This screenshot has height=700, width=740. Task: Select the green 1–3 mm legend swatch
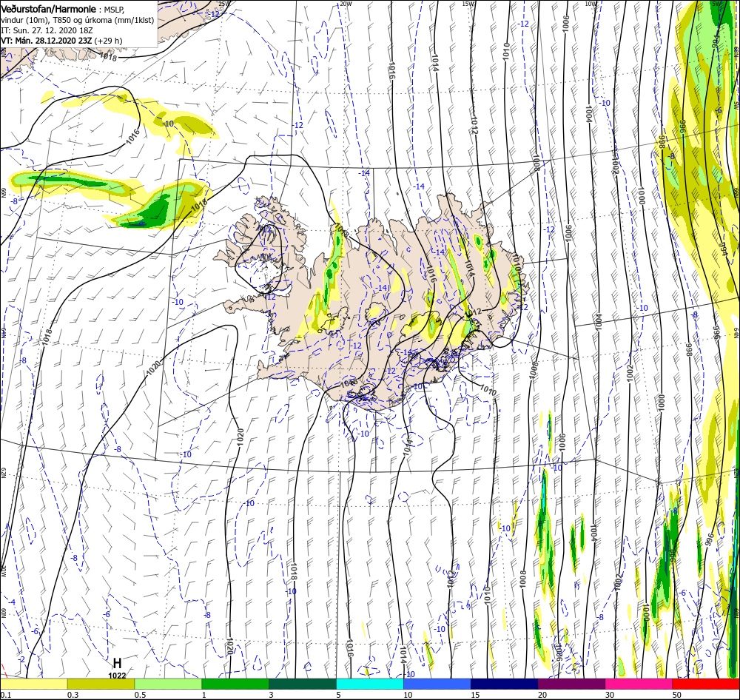click(235, 684)
